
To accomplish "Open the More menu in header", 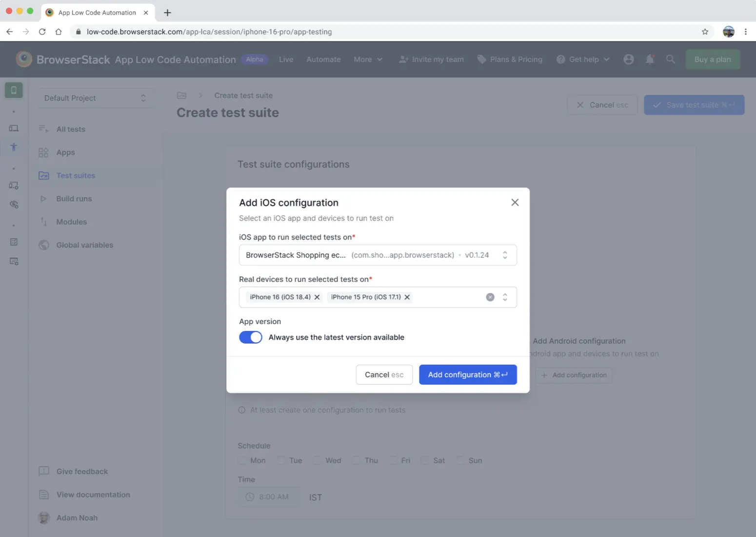I will pos(368,59).
